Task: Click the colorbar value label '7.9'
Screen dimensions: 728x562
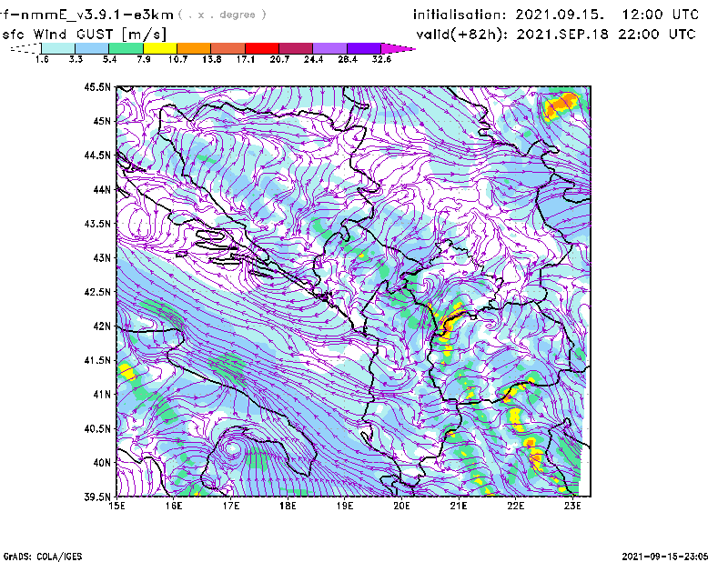Action: click(x=144, y=59)
